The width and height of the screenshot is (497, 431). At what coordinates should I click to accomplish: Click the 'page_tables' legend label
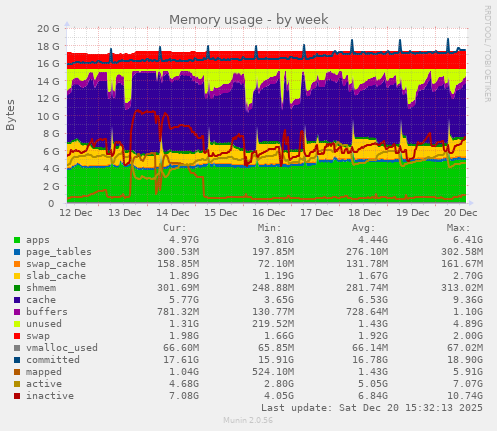(x=59, y=252)
